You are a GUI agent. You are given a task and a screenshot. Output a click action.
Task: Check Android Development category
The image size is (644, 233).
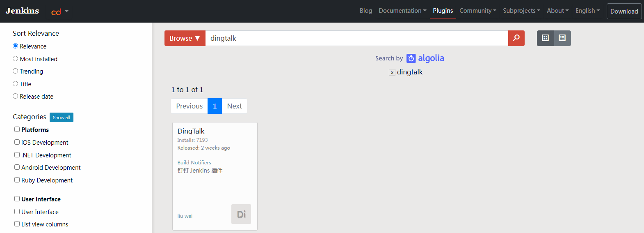[17, 167]
